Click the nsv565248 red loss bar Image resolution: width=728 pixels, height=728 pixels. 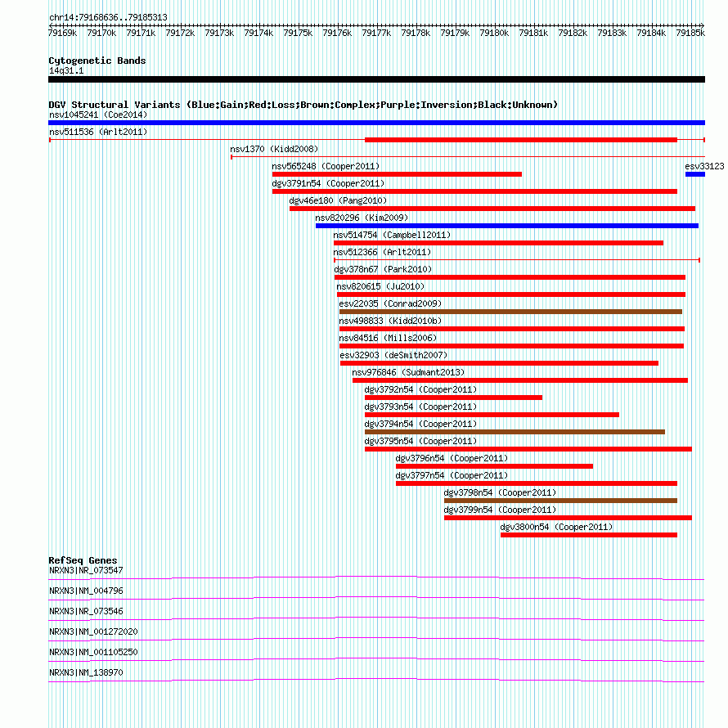click(x=397, y=174)
